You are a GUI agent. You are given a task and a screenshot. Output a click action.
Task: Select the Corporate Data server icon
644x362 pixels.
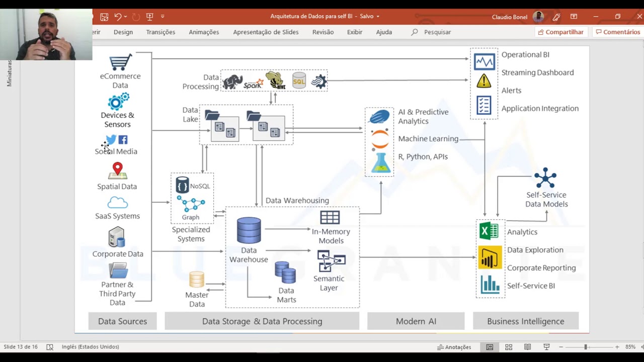point(116,237)
